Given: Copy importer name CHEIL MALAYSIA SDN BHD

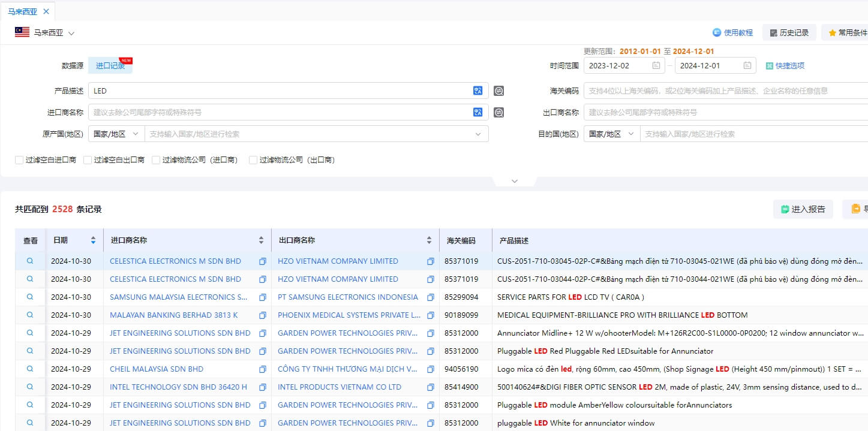Looking at the screenshot, I should click(262, 369).
